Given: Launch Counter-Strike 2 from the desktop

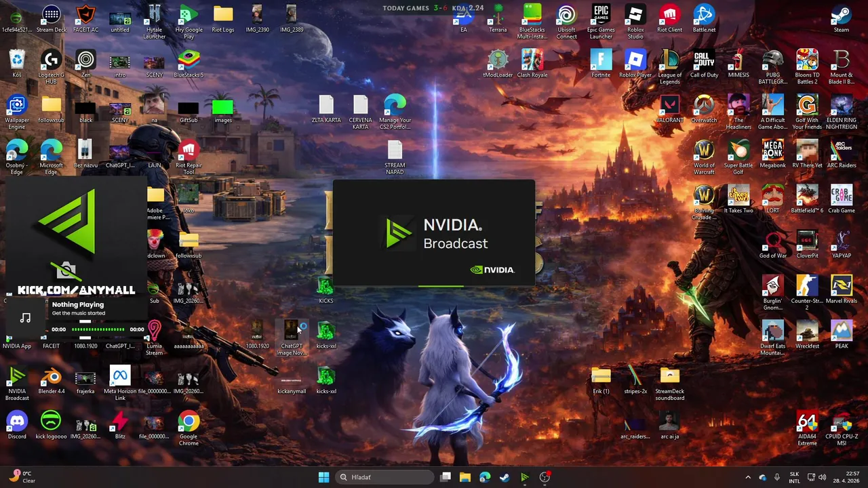Looking at the screenshot, I should coord(807,293).
